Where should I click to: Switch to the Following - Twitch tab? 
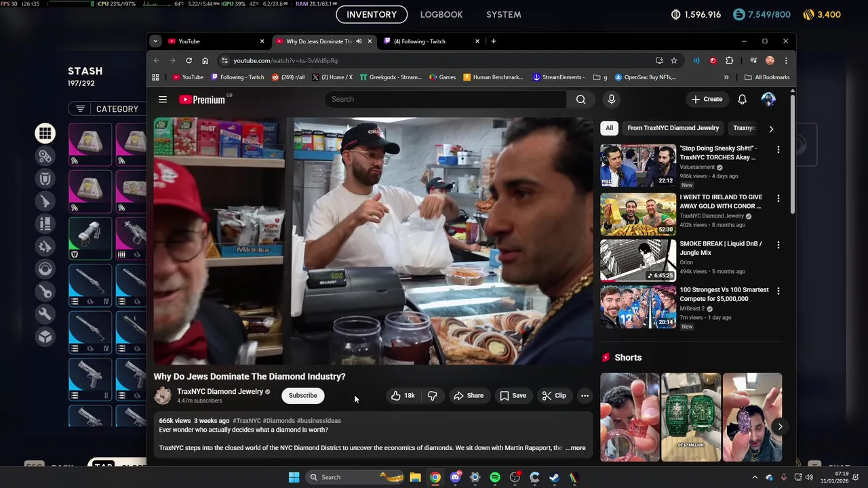[431, 41]
